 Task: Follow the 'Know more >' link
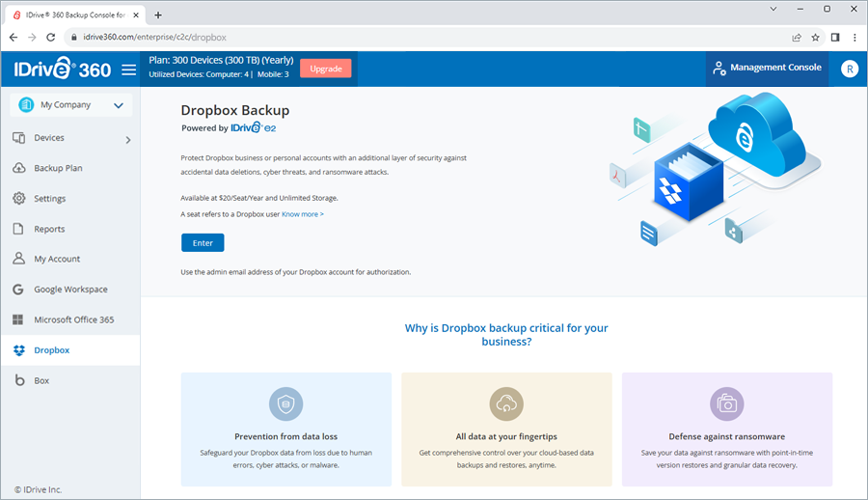303,214
